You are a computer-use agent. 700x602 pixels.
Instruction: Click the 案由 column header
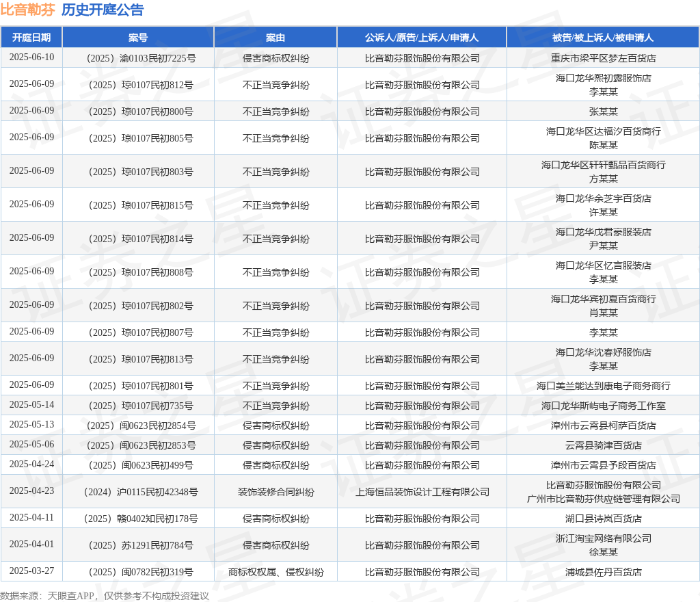point(275,38)
